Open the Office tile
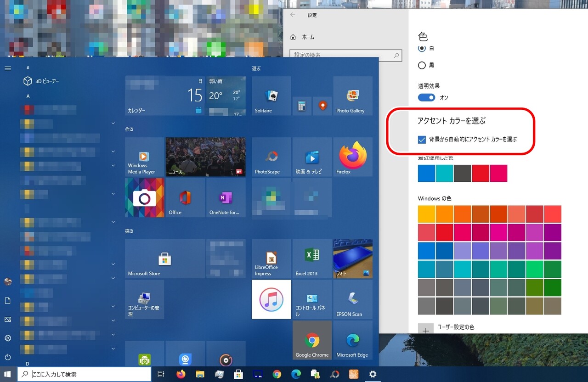Image resolution: width=588 pixels, height=382 pixels. pos(185,198)
